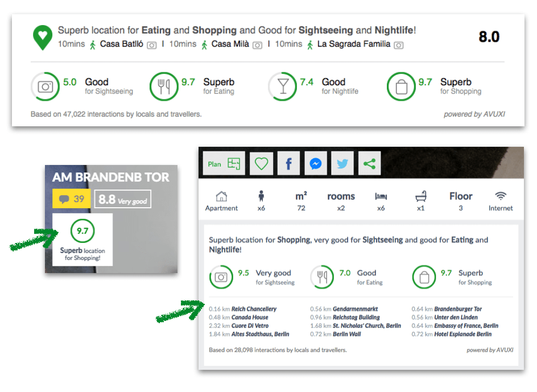Image resolution: width=537 pixels, height=392 pixels.
Task: Click the green general share icon
Action: (x=370, y=163)
